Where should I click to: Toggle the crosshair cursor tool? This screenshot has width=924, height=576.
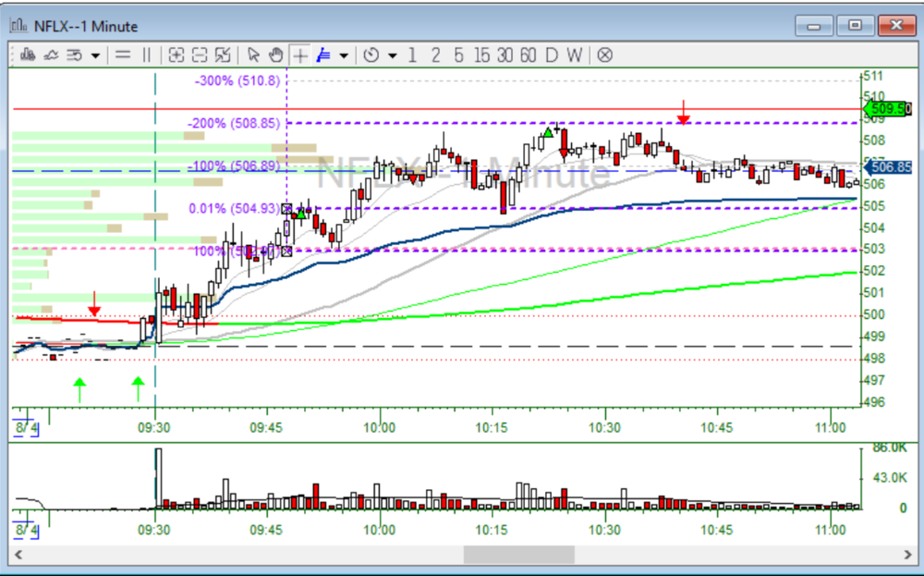pos(300,55)
